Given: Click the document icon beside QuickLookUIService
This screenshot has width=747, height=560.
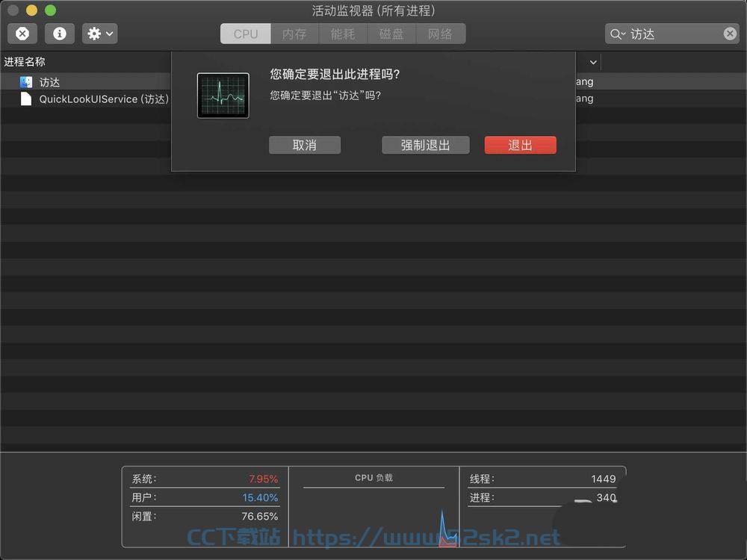Looking at the screenshot, I should click(26, 99).
